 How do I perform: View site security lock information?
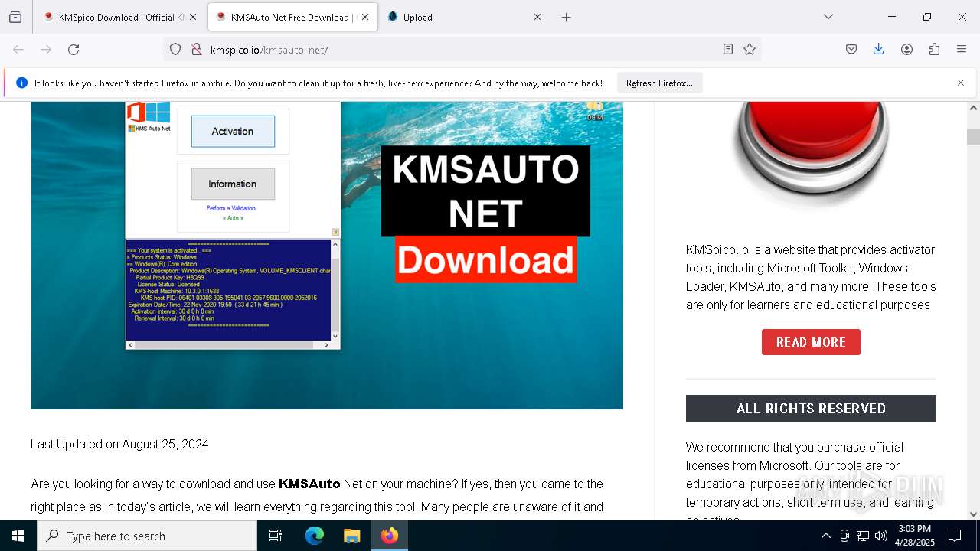point(197,50)
